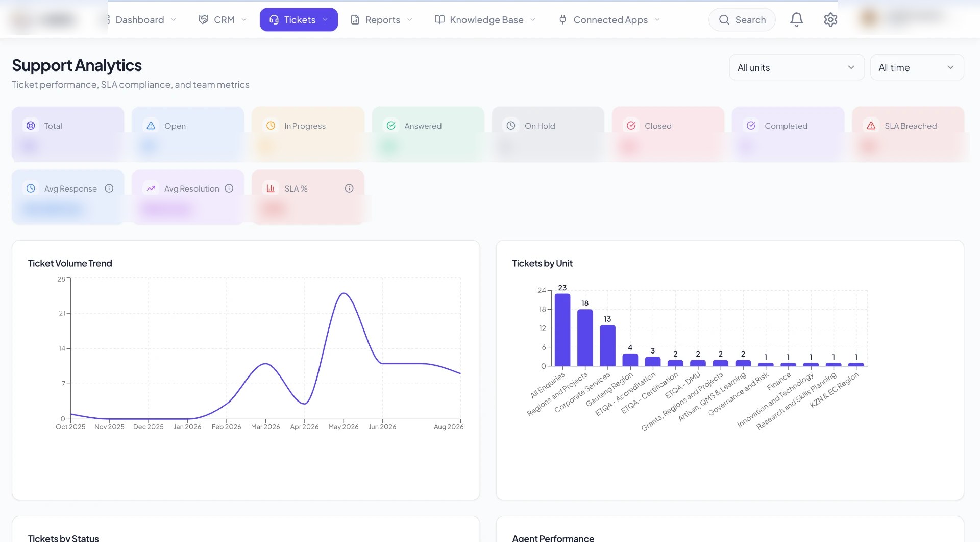
Task: Click the Gauteng Region bar with 4
Action: [630, 360]
